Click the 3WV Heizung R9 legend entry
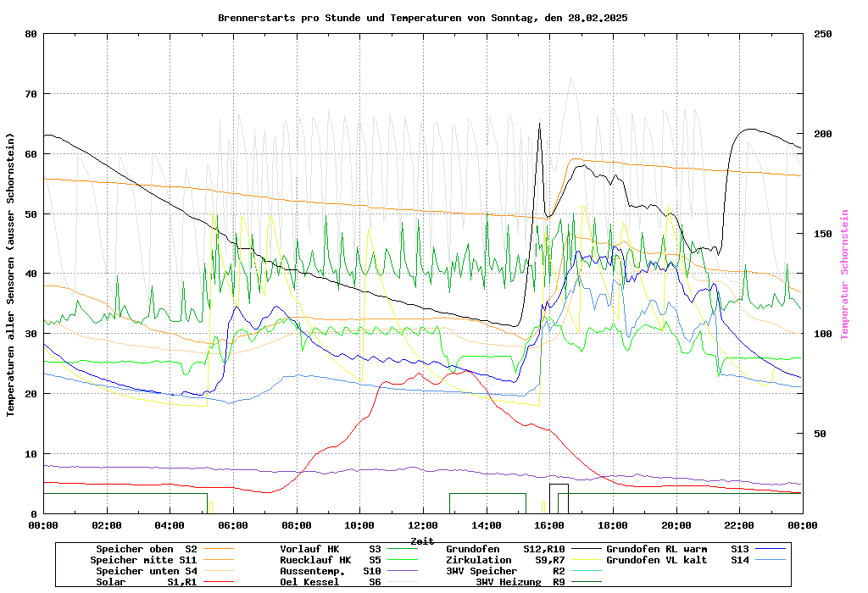The width and height of the screenshot is (868, 593). click(520, 582)
